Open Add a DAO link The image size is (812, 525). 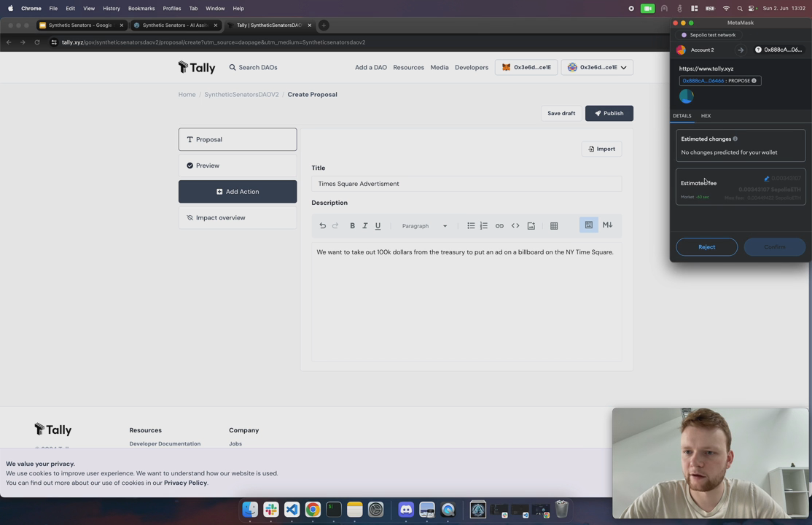point(371,67)
